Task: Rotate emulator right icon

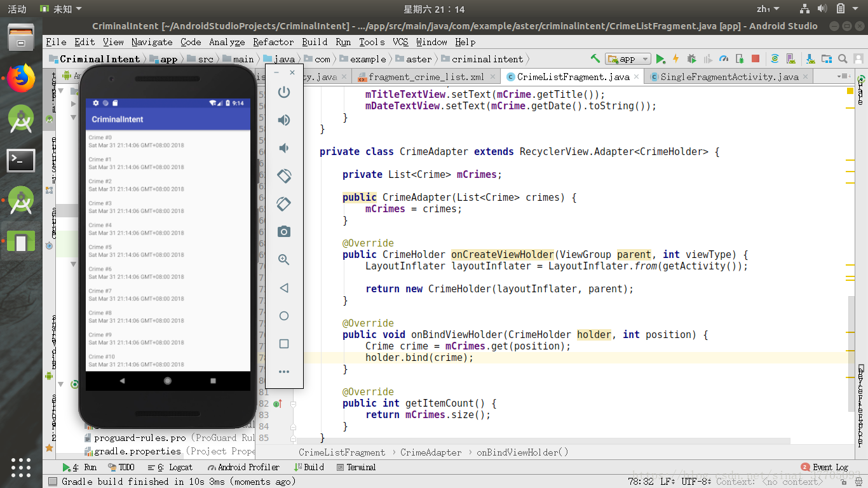Action: click(x=284, y=204)
